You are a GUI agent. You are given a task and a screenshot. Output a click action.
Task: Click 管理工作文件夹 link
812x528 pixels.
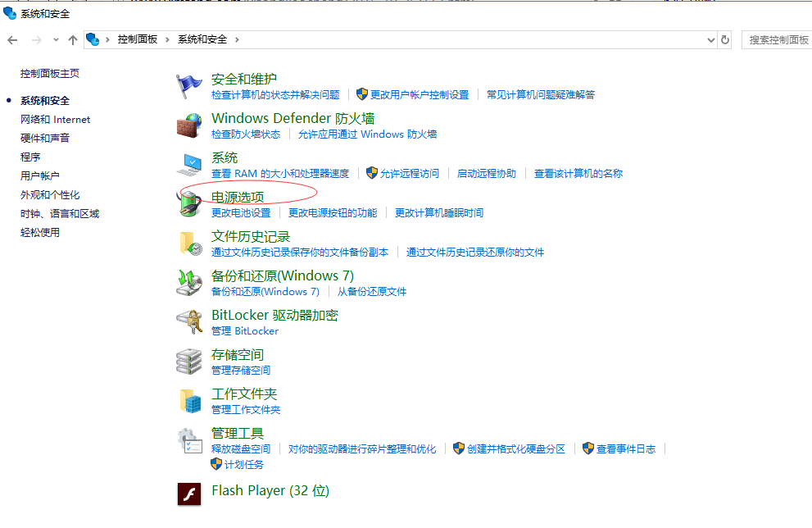tap(246, 410)
